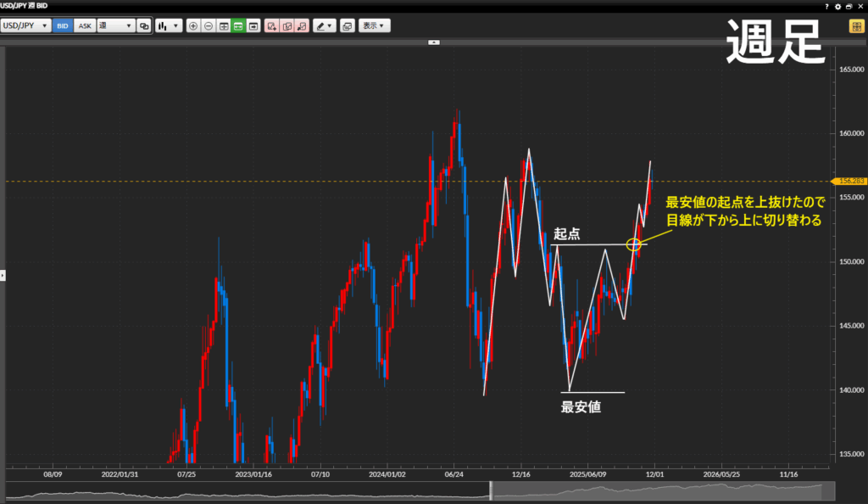This screenshot has height=504, width=868.
Task: Switch price display to BID
Action: coord(63,26)
